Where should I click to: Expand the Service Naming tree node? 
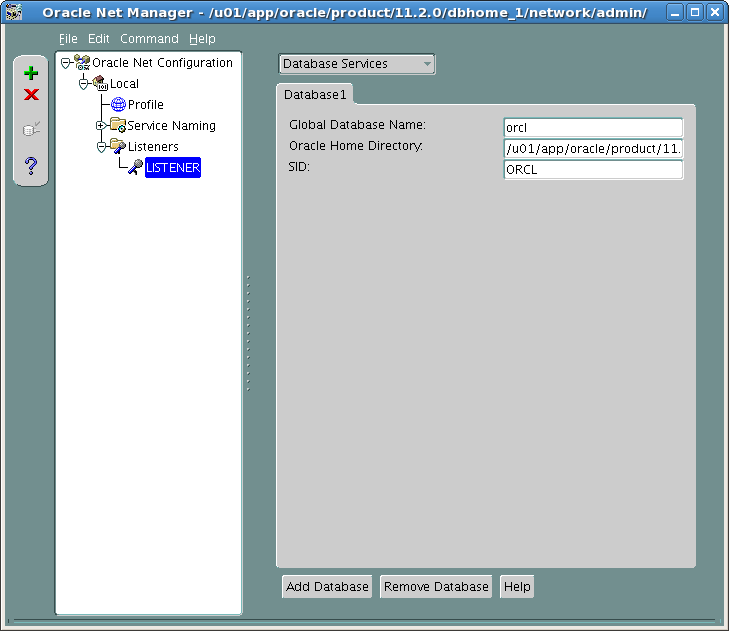point(100,125)
